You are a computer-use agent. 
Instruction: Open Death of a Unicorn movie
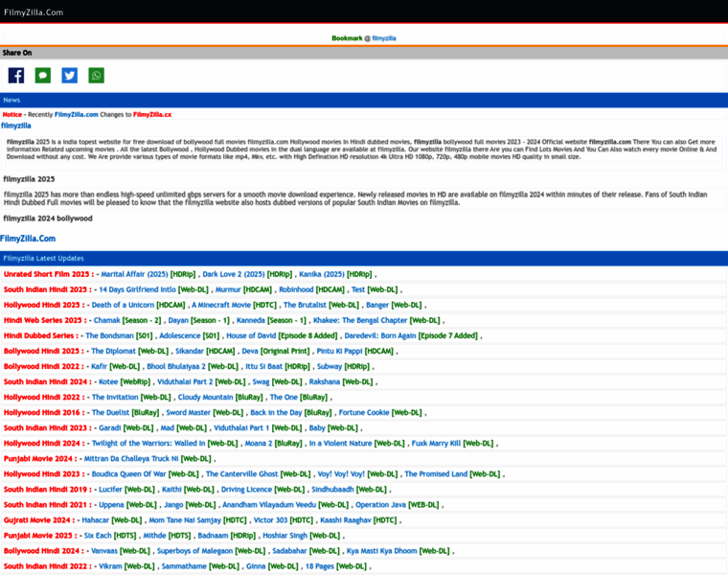point(123,305)
